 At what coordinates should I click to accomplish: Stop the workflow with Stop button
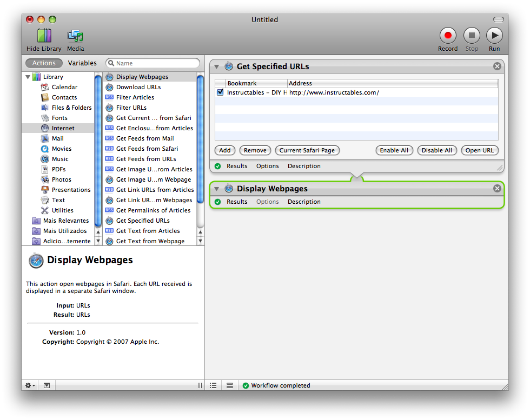tap(472, 39)
